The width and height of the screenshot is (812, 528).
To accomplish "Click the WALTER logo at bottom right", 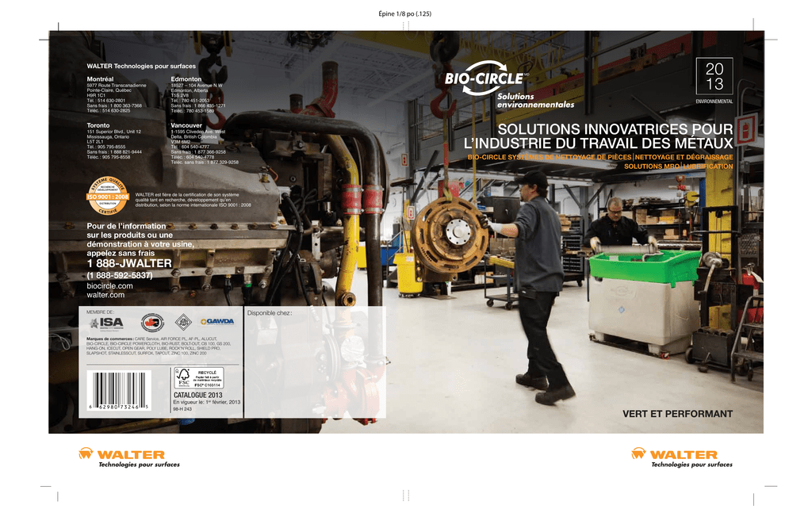I will [x=682, y=457].
